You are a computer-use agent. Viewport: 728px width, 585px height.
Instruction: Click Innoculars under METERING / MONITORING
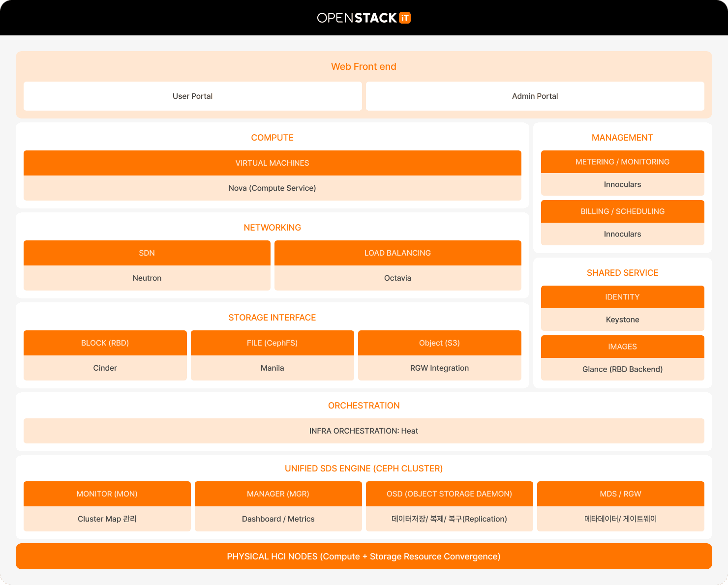point(623,184)
